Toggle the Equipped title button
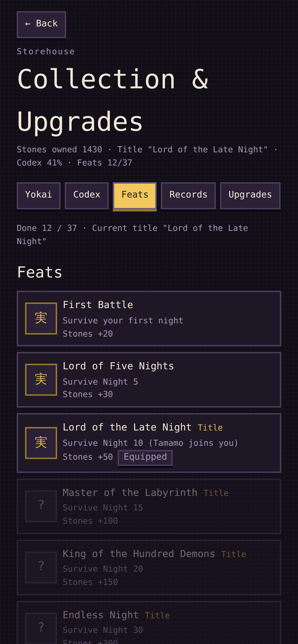The image size is (298, 644). pos(145,458)
